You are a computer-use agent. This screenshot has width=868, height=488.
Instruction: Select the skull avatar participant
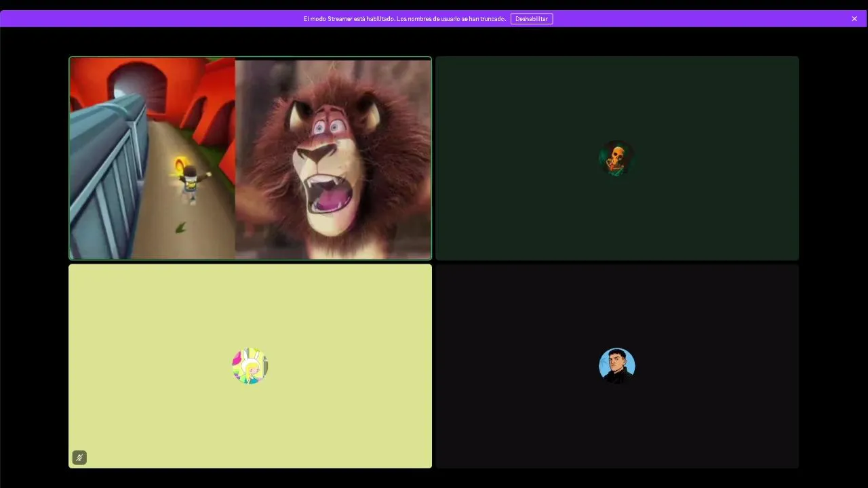point(616,159)
